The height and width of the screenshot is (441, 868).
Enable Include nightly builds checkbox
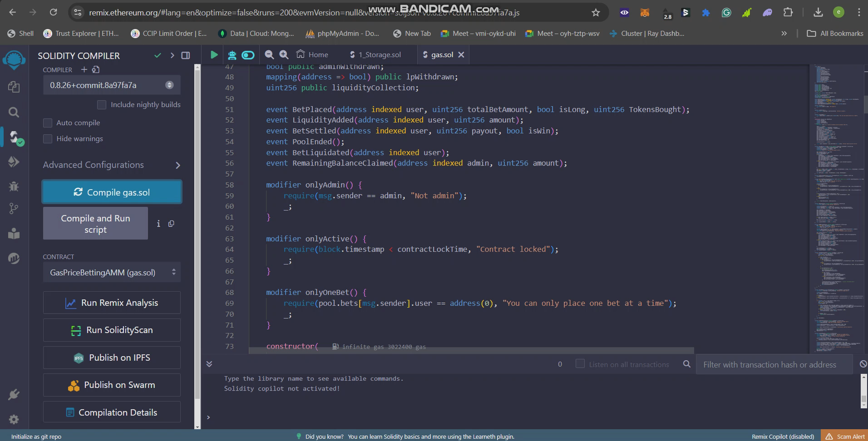(102, 105)
